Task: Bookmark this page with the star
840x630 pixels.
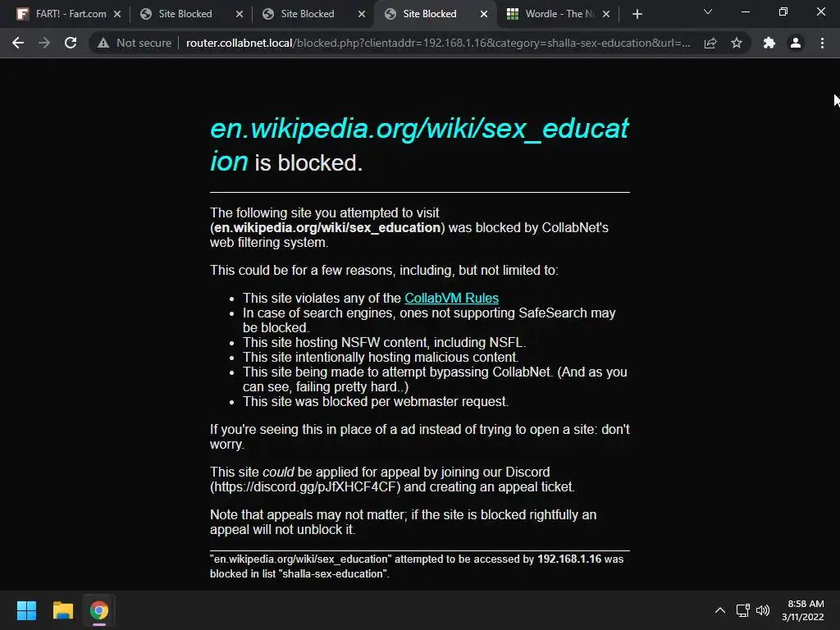Action: pyautogui.click(x=737, y=43)
